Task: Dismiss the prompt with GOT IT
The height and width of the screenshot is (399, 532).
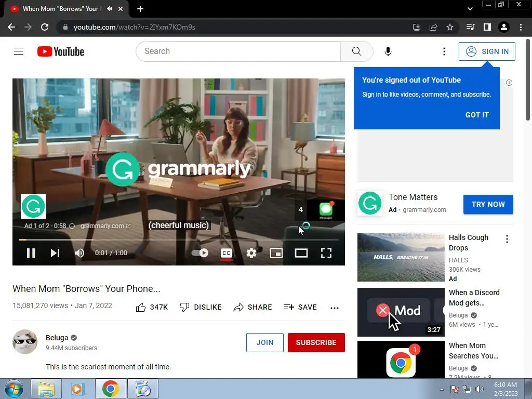Action: [477, 115]
